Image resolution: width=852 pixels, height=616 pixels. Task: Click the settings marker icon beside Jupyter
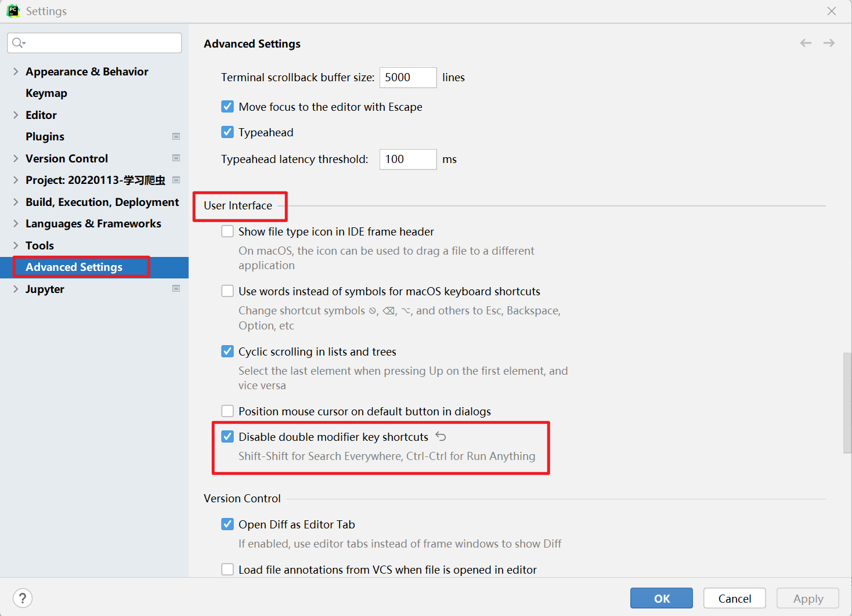[176, 288]
